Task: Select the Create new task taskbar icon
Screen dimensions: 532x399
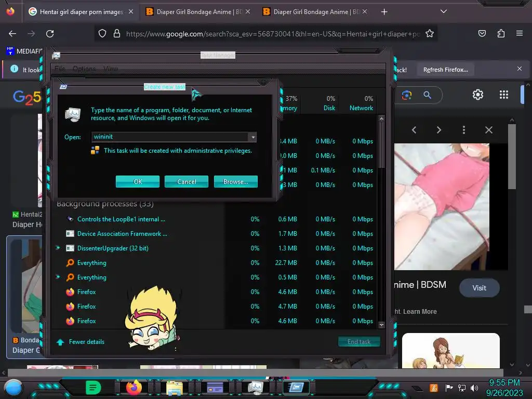Action: click(296, 388)
